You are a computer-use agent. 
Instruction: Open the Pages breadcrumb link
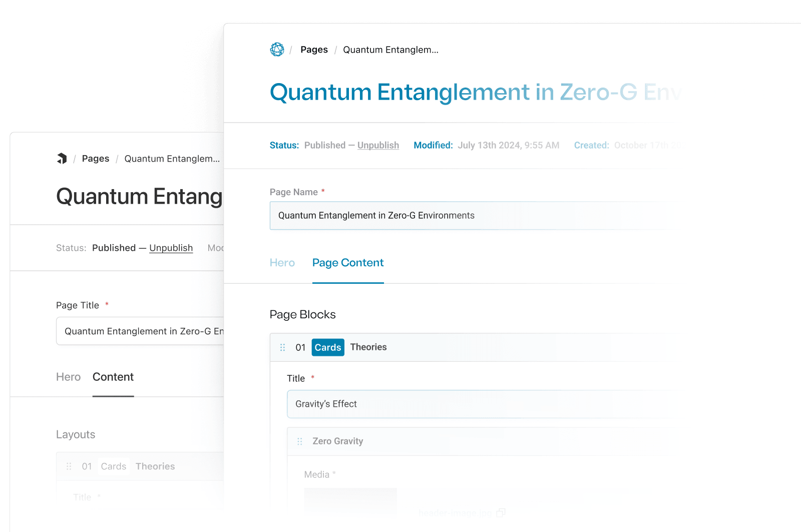click(314, 49)
